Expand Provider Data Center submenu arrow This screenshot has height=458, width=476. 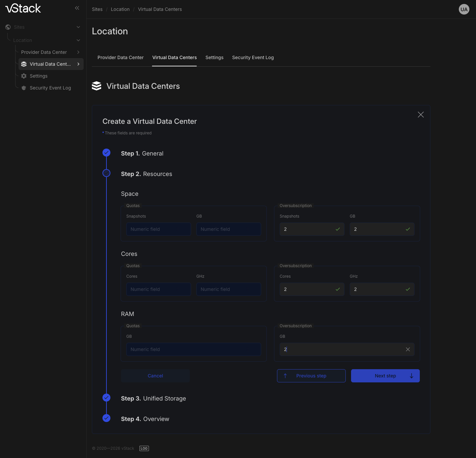(78, 52)
